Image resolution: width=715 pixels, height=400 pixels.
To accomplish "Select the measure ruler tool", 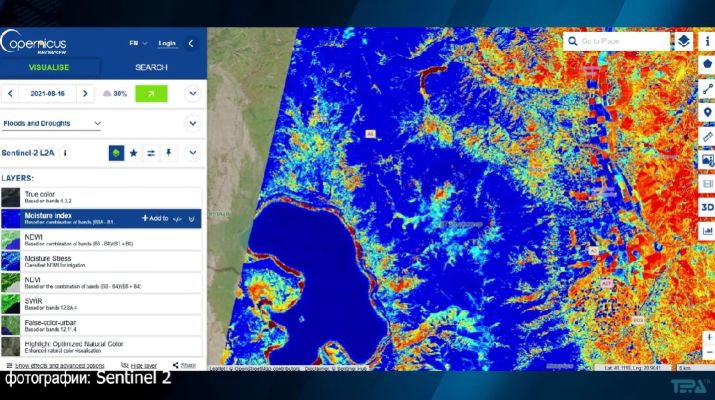I will [706, 136].
